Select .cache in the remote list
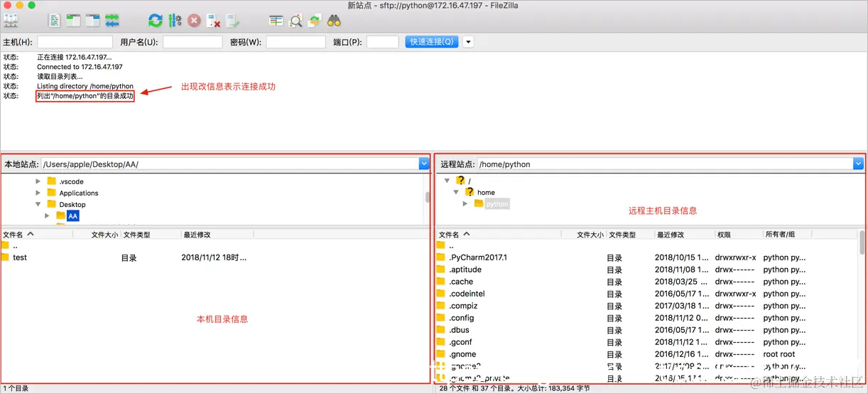The height and width of the screenshot is (394, 868). click(x=461, y=282)
